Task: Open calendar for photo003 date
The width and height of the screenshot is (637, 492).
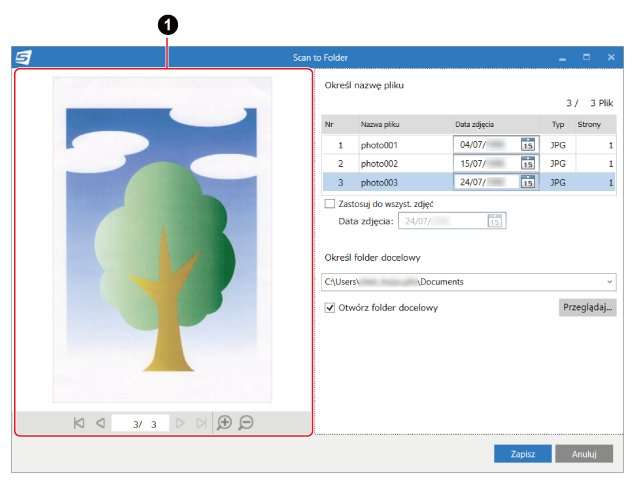Action: coord(528,182)
